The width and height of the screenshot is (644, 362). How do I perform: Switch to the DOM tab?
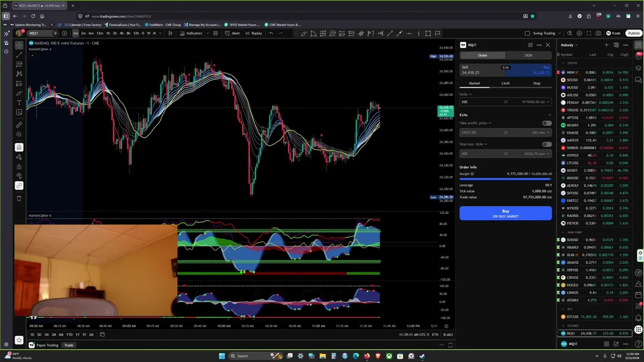(x=528, y=55)
